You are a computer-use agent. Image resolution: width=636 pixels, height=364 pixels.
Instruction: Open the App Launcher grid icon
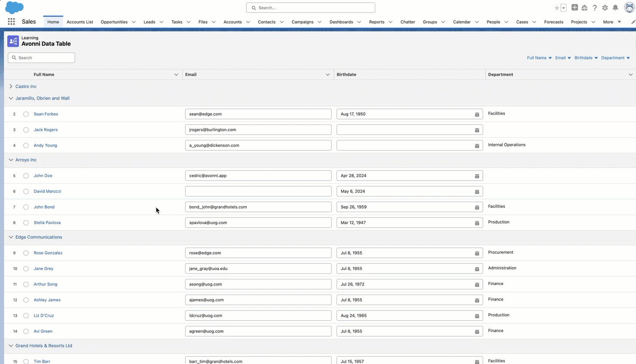coord(11,21)
